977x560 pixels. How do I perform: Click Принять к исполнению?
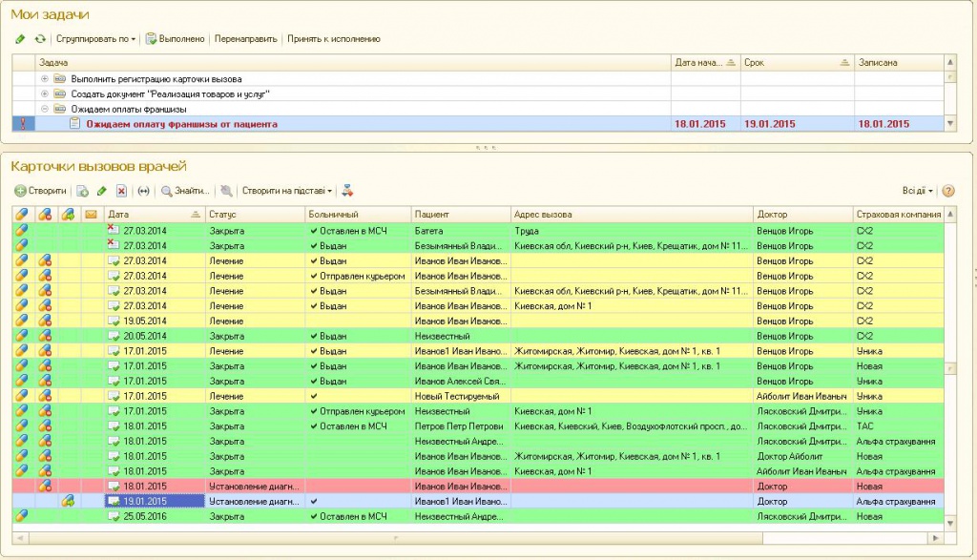pyautogui.click(x=333, y=38)
